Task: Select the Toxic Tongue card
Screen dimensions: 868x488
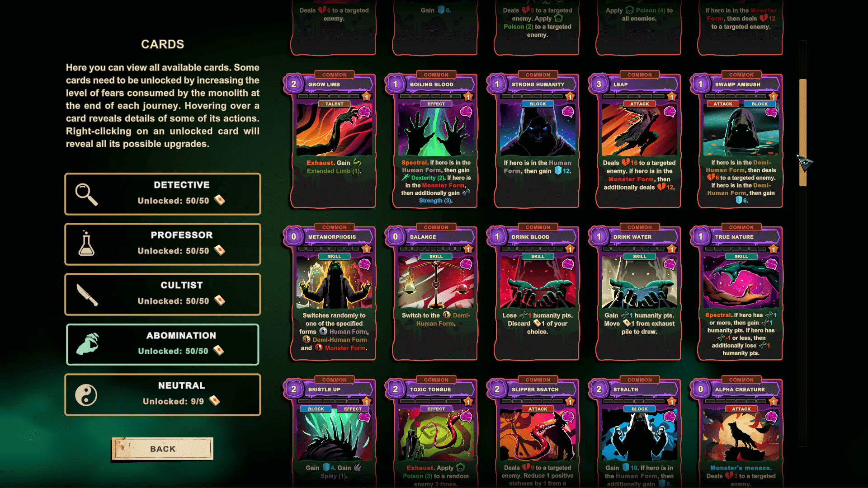Action: click(x=436, y=432)
